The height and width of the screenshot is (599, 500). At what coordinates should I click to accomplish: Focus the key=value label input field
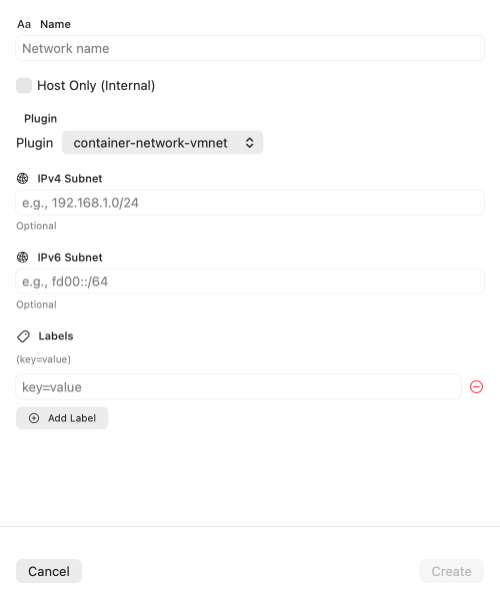(238, 387)
